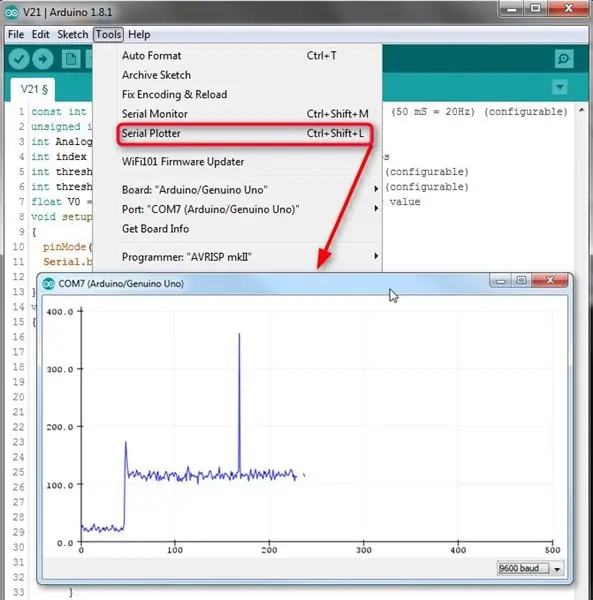The height and width of the screenshot is (600, 593).
Task: Minimize the Arduino main window
Action: 512,8
